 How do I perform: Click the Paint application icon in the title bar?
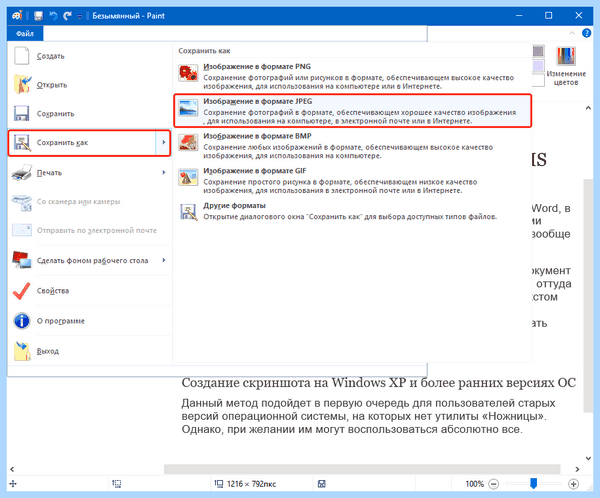pos(17,16)
